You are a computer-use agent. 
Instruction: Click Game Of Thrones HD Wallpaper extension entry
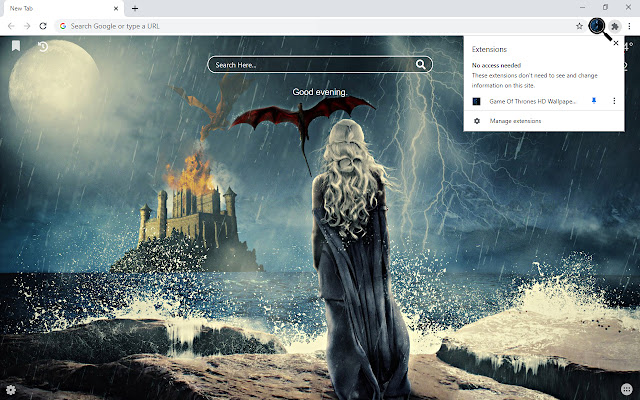click(x=533, y=101)
